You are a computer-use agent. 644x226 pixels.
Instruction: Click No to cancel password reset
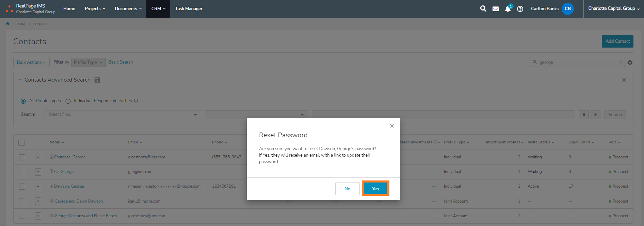(347, 189)
